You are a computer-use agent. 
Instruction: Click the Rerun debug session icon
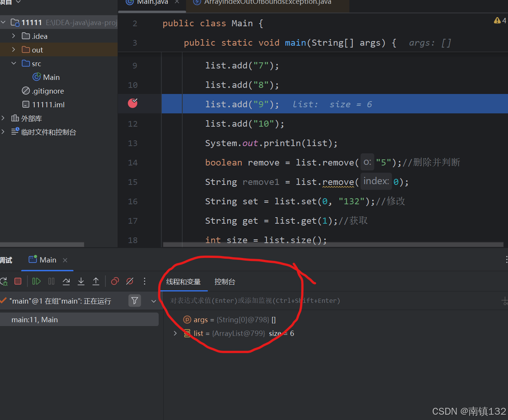(4, 281)
